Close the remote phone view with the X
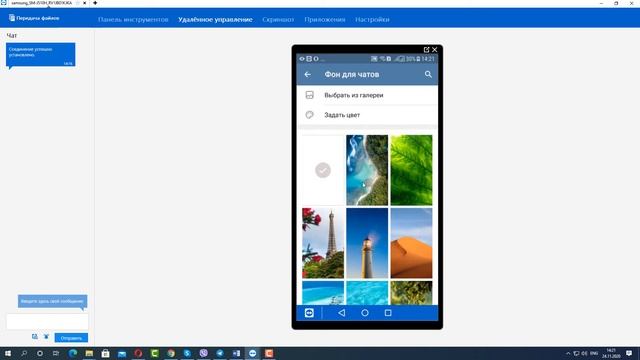This screenshot has height=360, width=640. (x=435, y=49)
